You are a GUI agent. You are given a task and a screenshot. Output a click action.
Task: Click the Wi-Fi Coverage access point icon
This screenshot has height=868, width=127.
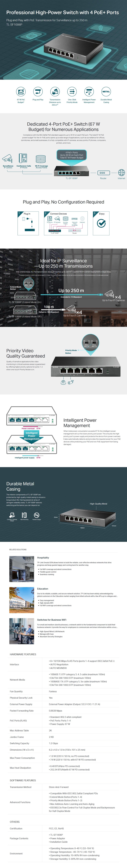tap(41, 159)
